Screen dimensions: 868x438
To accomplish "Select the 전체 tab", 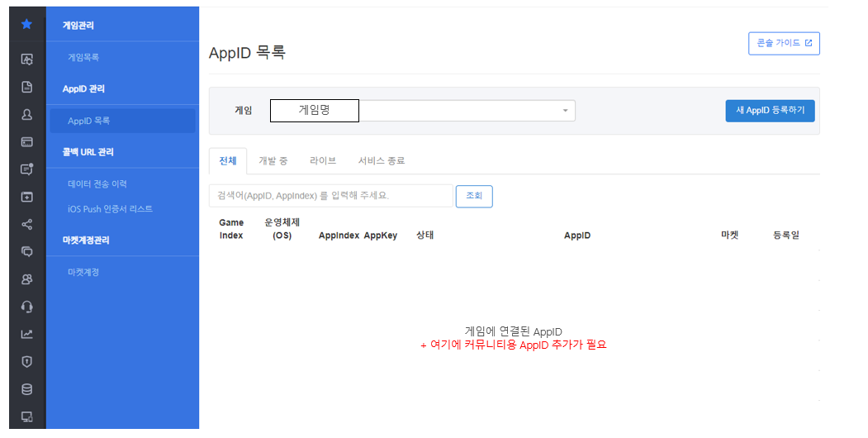I will click(x=228, y=161).
